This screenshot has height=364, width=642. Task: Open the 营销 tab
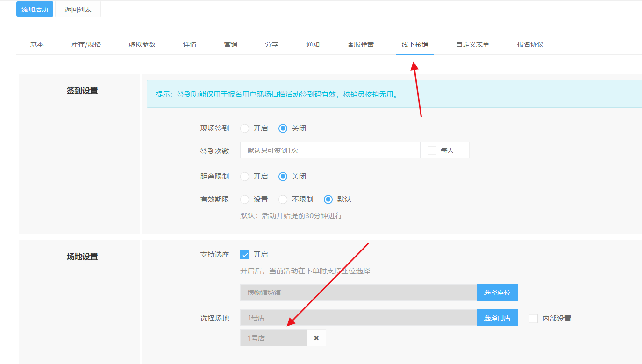[x=231, y=44]
